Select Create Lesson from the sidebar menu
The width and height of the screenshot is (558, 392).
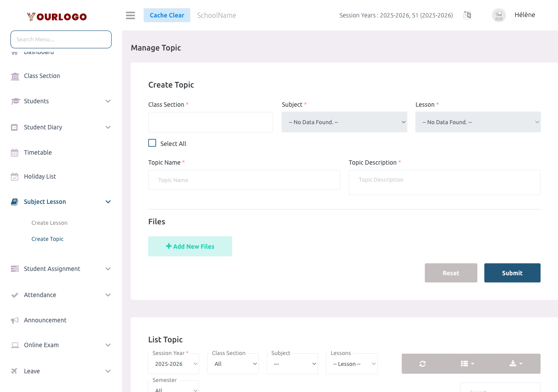click(x=49, y=223)
